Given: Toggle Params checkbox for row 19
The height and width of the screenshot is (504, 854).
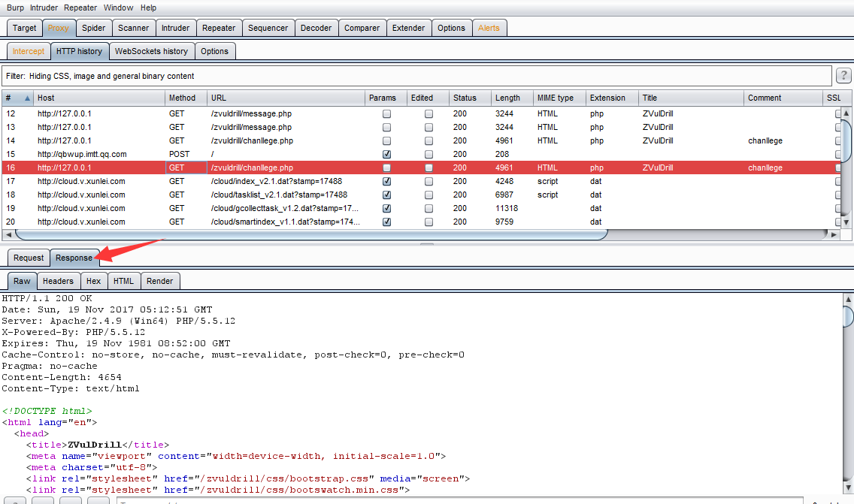Looking at the screenshot, I should 386,209.
